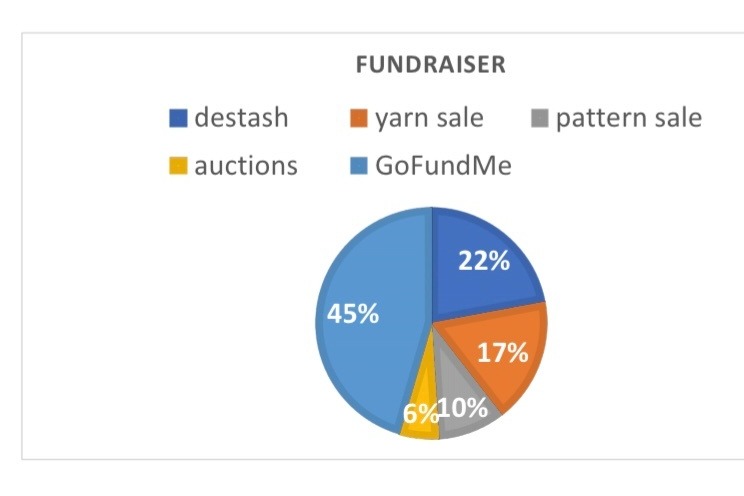Click the FUNDRAISER chart title
The height and width of the screenshot is (496, 744).
pyautogui.click(x=431, y=65)
